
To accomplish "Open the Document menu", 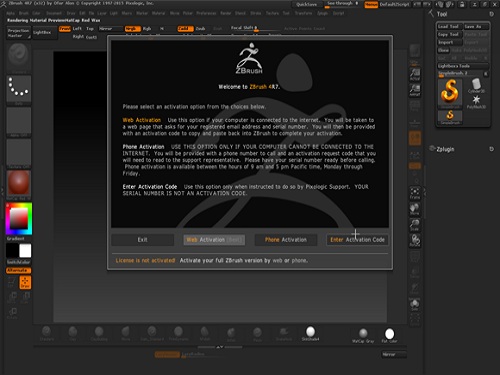I will 54,13.
